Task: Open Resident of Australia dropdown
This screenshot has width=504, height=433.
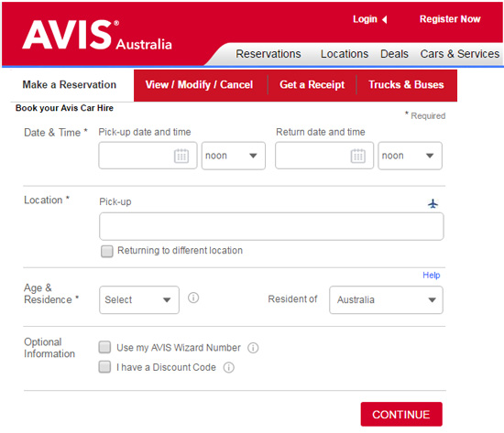Action: pos(386,299)
